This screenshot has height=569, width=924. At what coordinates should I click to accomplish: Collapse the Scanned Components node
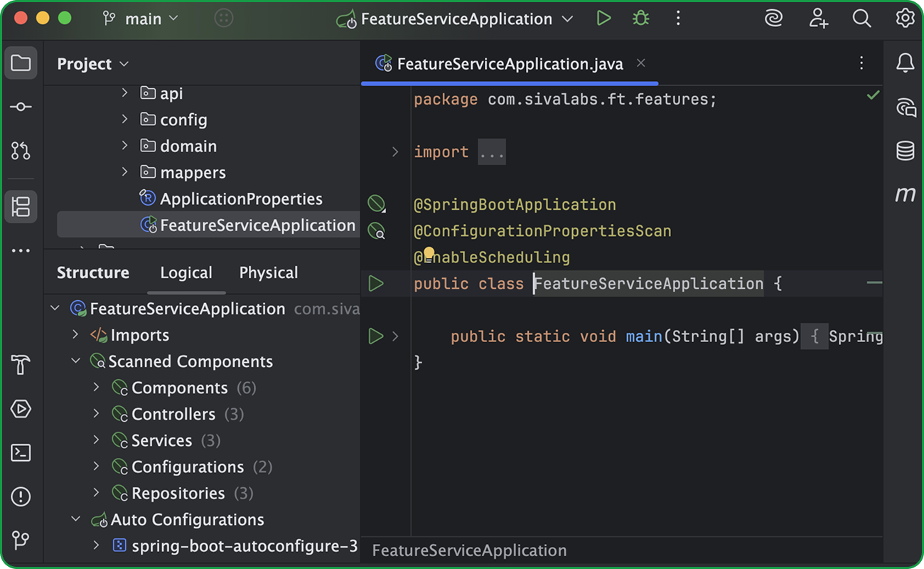[x=76, y=361]
